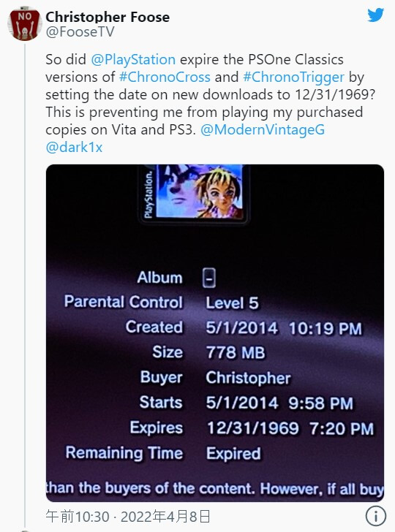Click the Album dash box icon
This screenshot has height=532, width=395.
[x=209, y=278]
